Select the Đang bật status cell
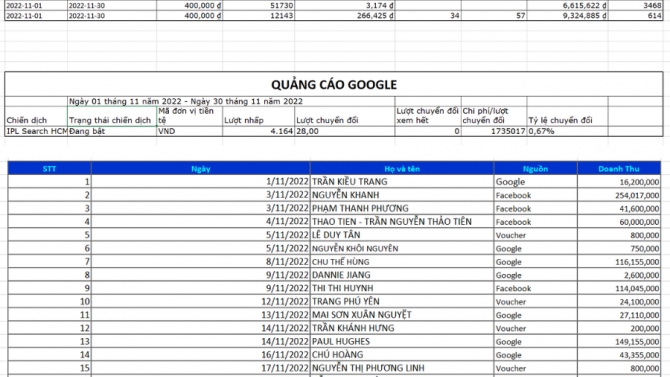Image resolution: width=670 pixels, height=377 pixels. [x=112, y=131]
